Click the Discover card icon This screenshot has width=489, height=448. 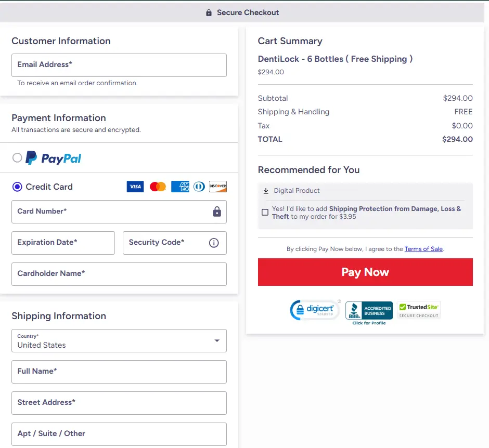click(217, 187)
